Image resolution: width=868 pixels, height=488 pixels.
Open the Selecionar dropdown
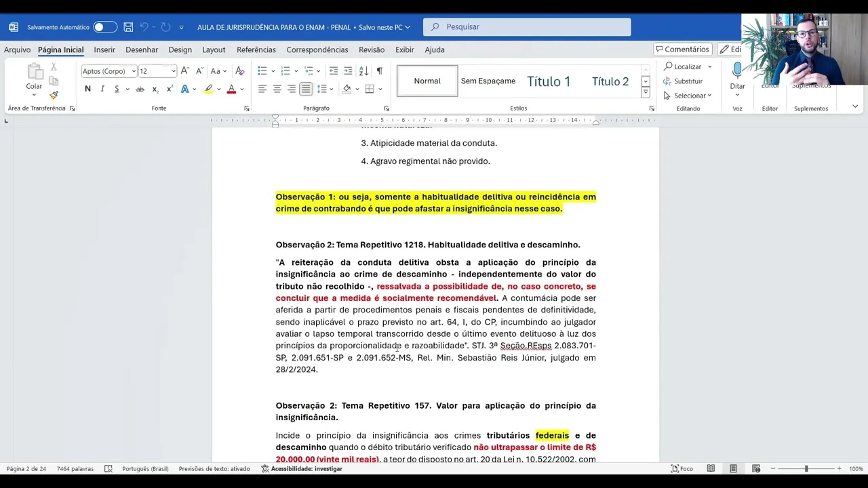[x=688, y=96]
